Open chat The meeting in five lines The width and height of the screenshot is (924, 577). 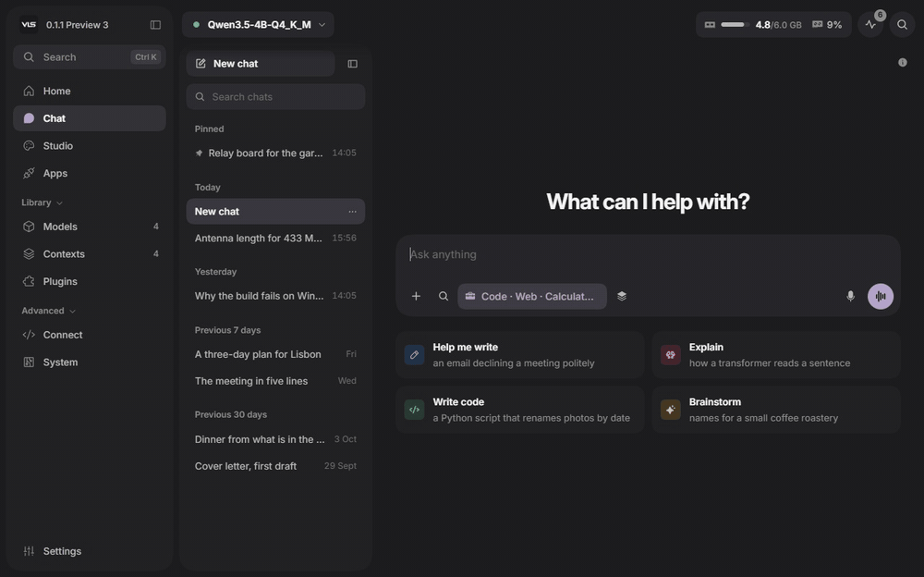pos(275,381)
